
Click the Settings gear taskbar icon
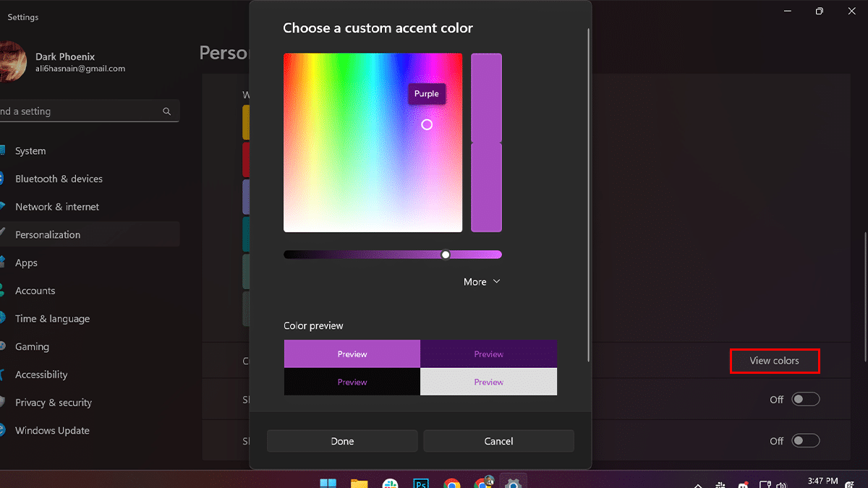(x=514, y=483)
